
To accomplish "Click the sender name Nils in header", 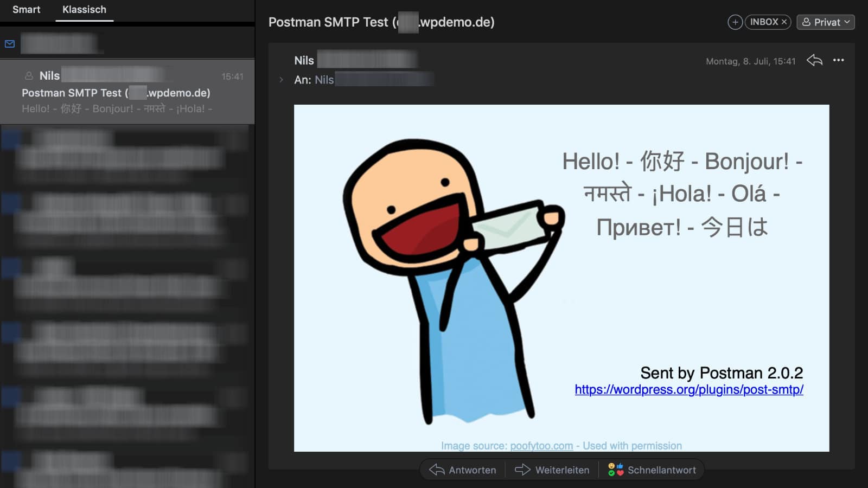I will pos(304,60).
